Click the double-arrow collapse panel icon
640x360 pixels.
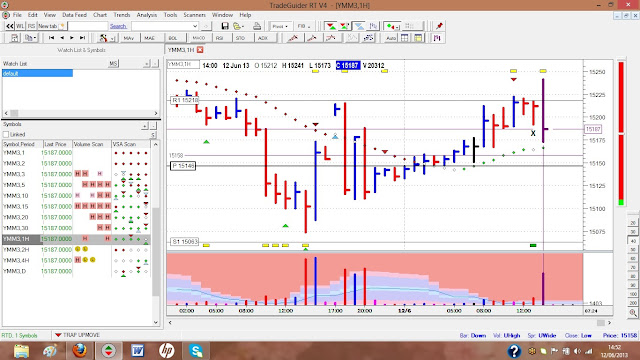point(9,26)
